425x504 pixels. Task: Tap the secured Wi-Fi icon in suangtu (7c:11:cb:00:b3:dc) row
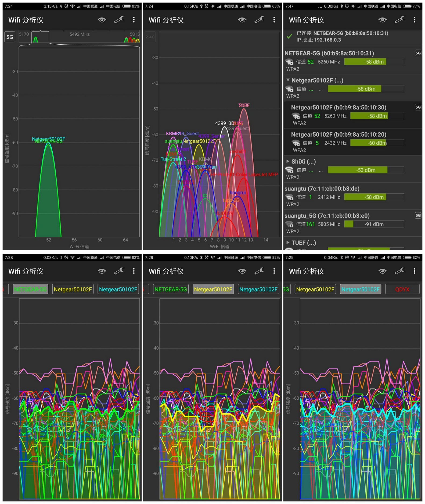(x=289, y=197)
